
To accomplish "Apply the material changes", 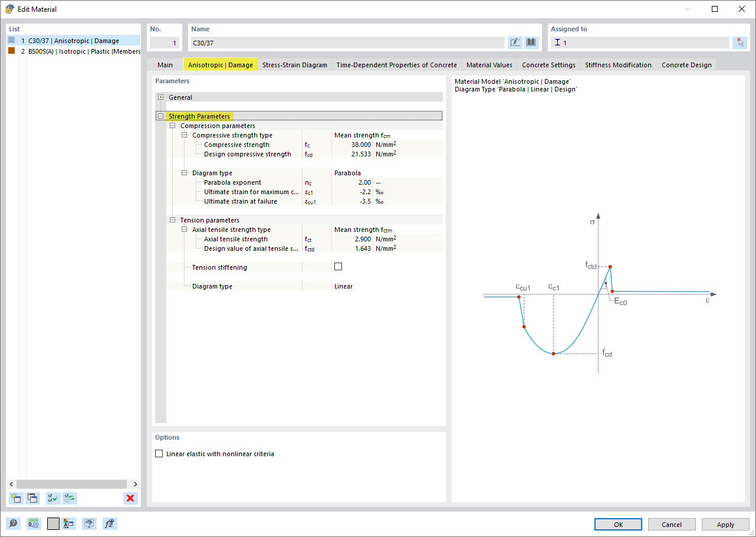I will pos(725,524).
